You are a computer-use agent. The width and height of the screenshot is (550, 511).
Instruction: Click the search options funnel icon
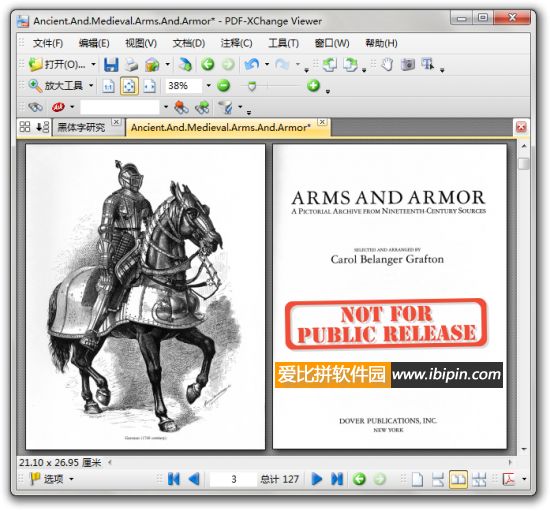pyautogui.click(x=226, y=107)
